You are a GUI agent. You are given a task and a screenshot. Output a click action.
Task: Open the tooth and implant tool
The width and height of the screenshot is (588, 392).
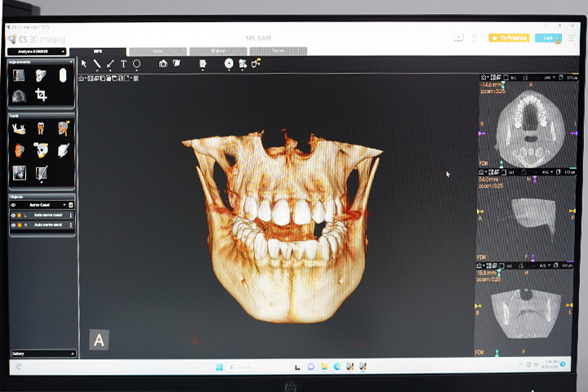[41, 128]
